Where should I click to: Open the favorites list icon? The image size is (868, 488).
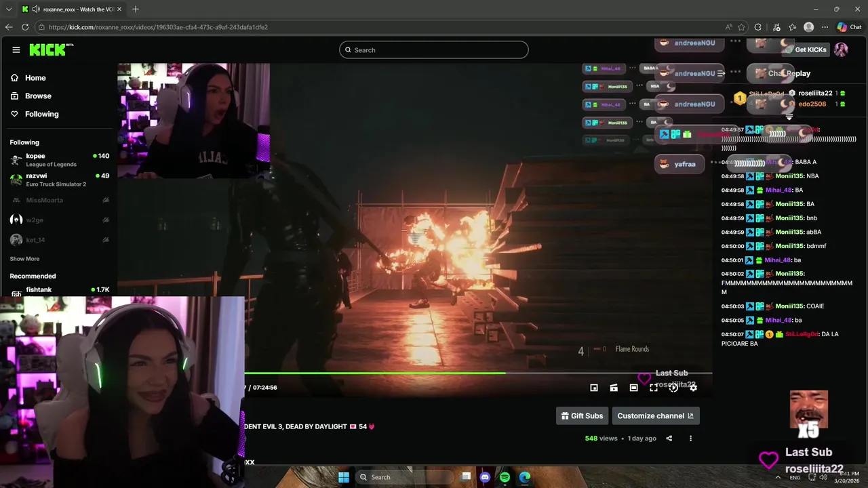792,27
